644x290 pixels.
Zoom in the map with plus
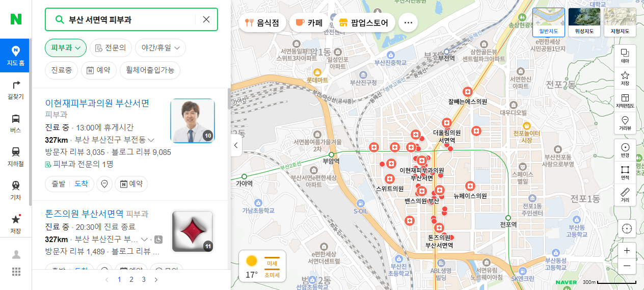pyautogui.click(x=627, y=250)
